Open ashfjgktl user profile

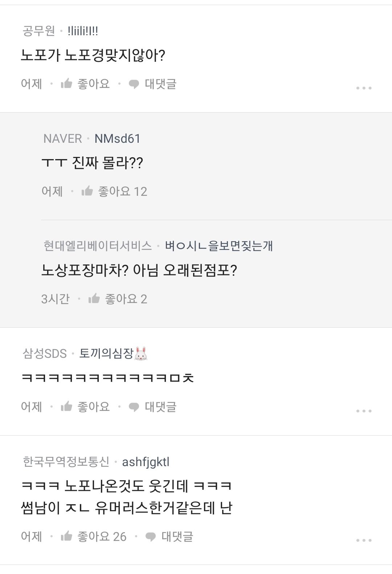coord(146,462)
